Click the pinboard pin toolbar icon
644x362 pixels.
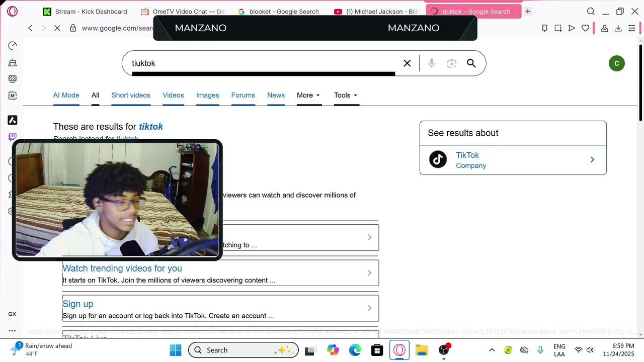tap(544, 28)
